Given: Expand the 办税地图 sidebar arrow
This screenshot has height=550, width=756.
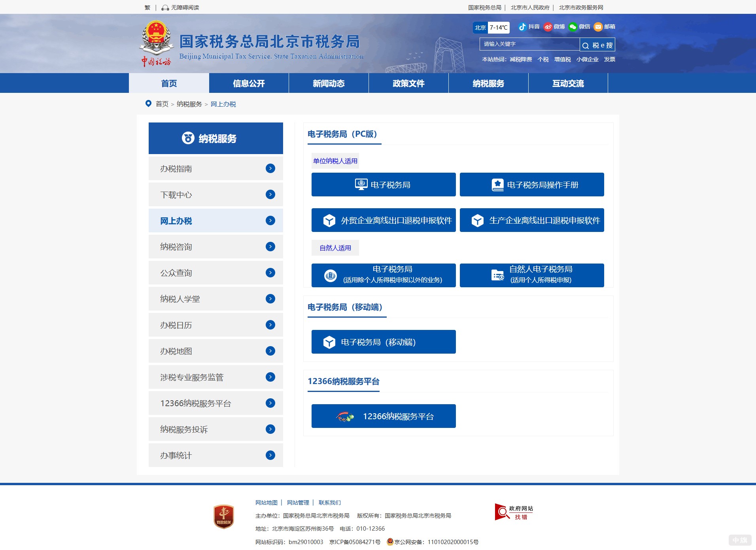Looking at the screenshot, I should coord(270,351).
